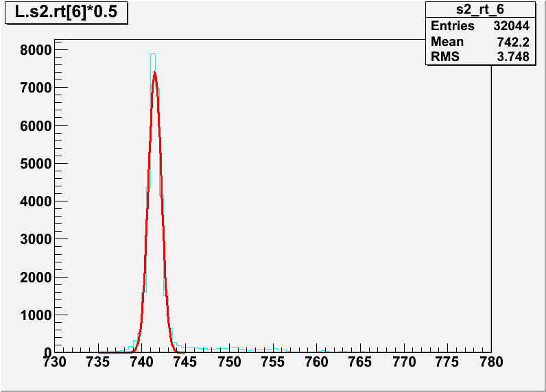The image size is (546, 392).
Task: Click the x-axis label 755
Action: pos(272,362)
